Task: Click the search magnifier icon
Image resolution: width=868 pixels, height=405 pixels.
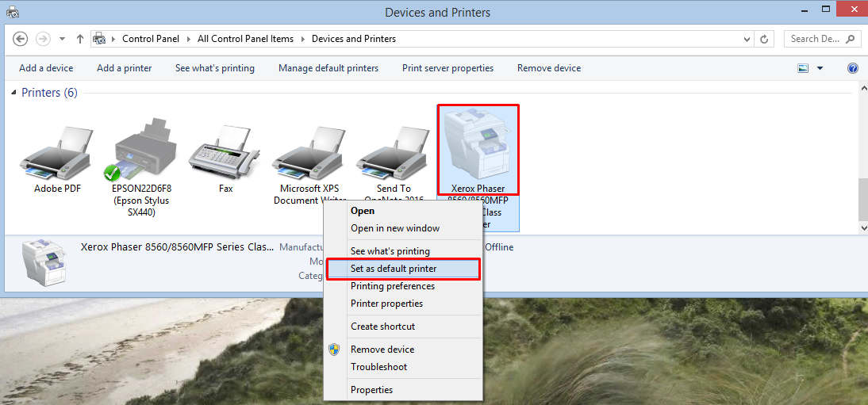Action: (x=851, y=39)
